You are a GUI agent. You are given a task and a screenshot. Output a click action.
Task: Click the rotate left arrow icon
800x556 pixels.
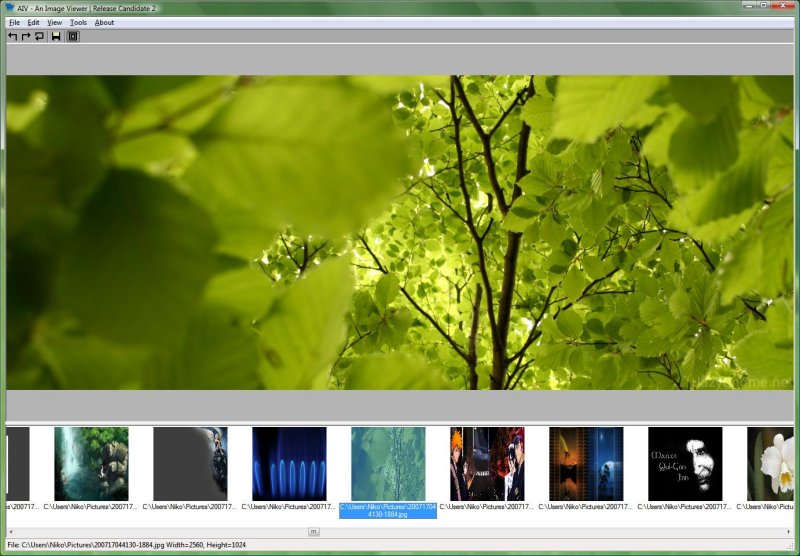[x=12, y=36]
